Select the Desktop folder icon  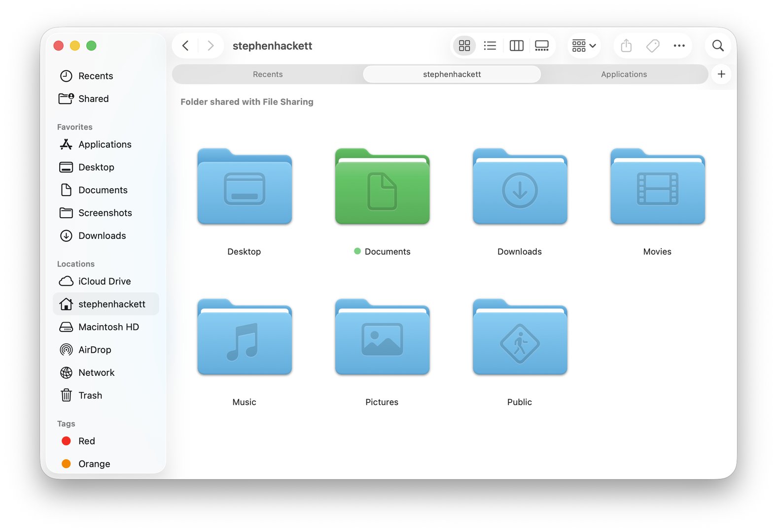click(x=245, y=186)
